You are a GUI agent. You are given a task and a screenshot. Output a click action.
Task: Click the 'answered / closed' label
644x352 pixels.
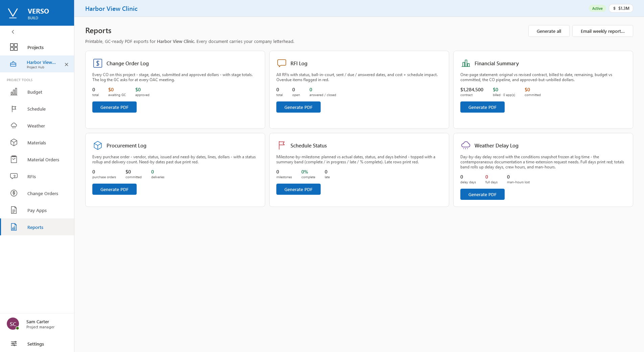click(323, 95)
